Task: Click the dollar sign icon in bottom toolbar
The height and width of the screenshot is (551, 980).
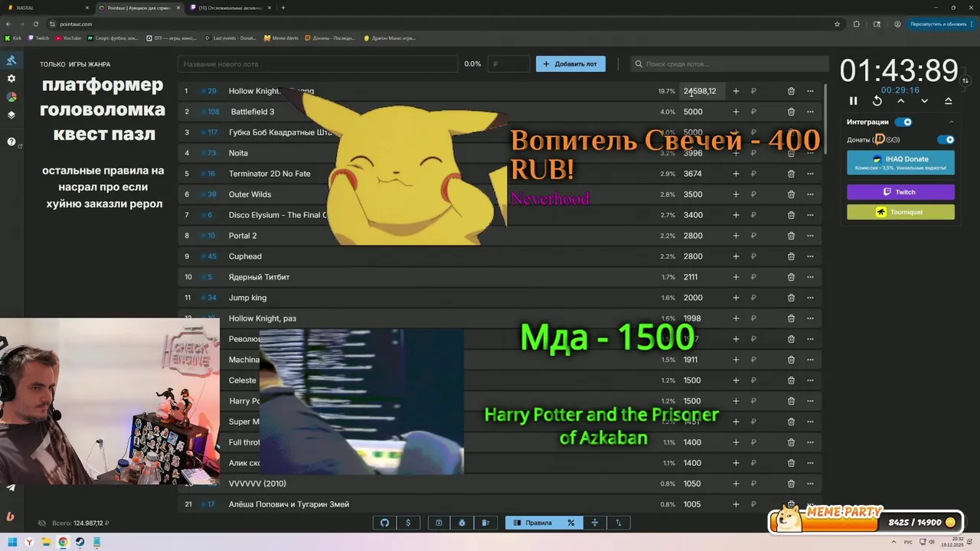Action: (408, 523)
